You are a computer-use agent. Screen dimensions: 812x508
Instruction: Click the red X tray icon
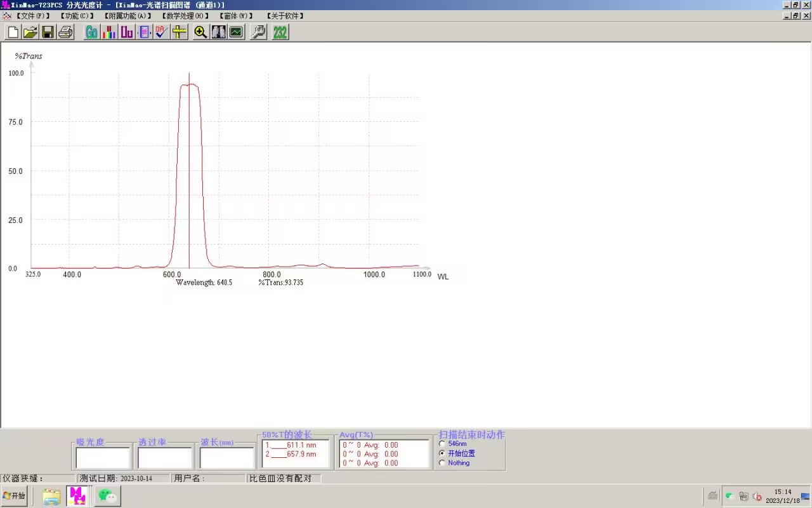(x=757, y=497)
